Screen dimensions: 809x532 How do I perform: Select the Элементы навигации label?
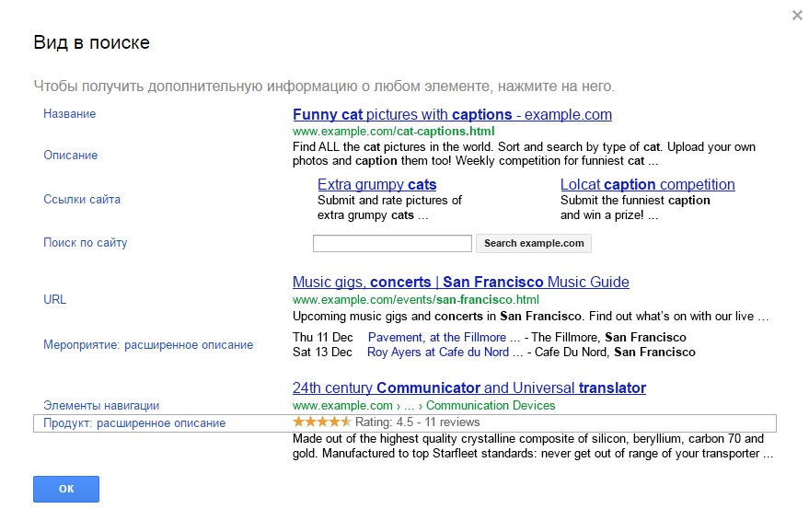tap(101, 405)
